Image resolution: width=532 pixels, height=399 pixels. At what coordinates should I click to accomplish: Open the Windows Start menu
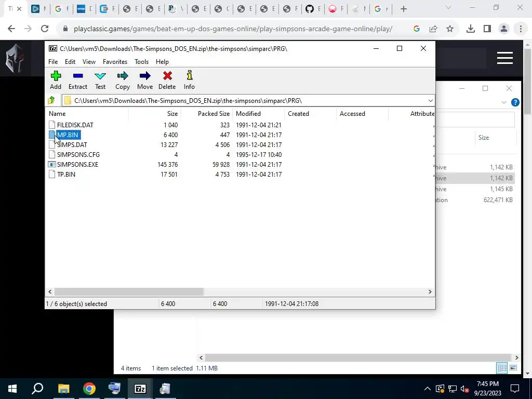[x=12, y=389]
